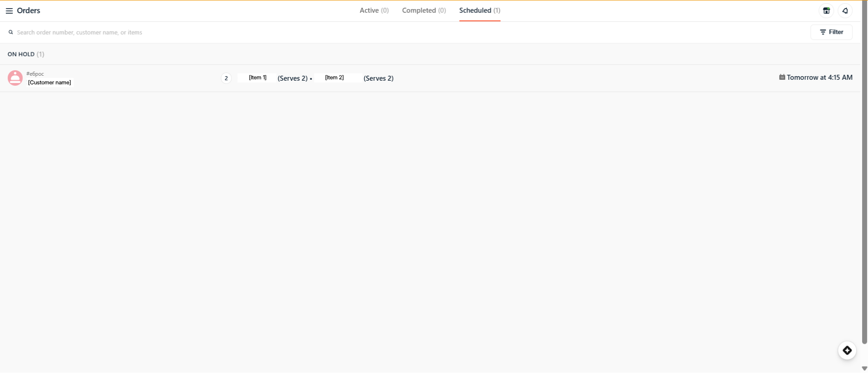Click the item count badge showing 2
The width and height of the screenshot is (868, 373).
click(226, 78)
